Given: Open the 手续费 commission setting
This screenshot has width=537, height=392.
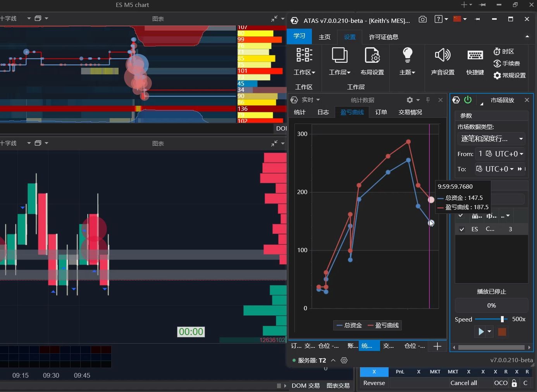Looking at the screenshot, I should [x=506, y=64].
